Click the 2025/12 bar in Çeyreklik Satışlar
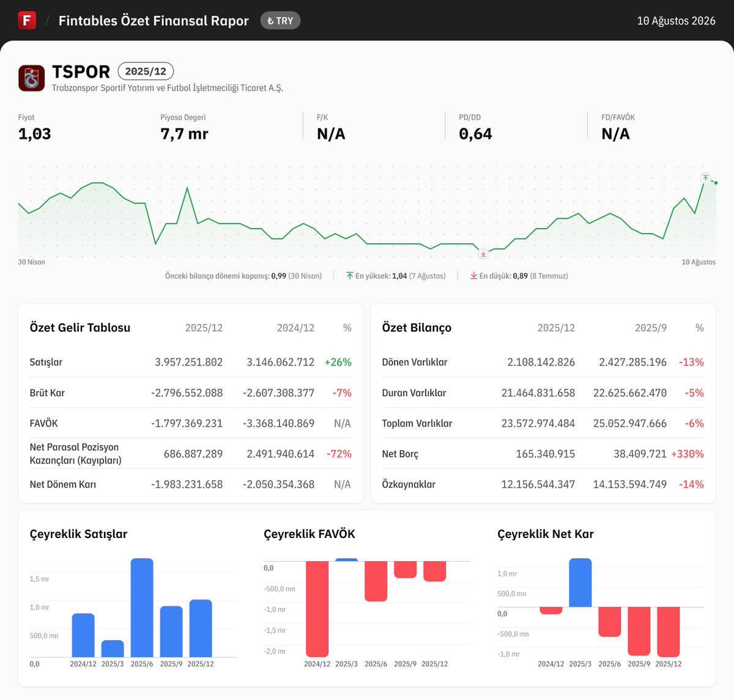The image size is (734, 700). pos(201,628)
